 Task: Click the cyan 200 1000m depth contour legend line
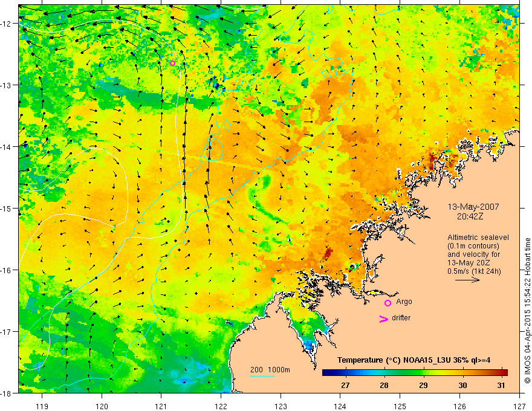262,376
